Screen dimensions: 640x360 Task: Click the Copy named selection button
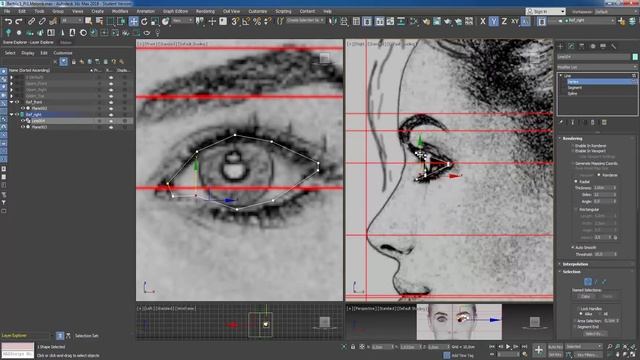pos(586,296)
